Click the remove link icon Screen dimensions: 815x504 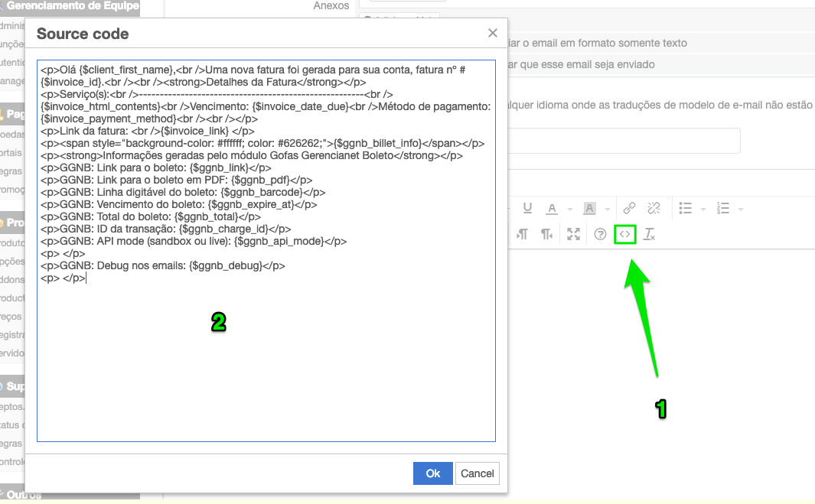click(x=654, y=208)
